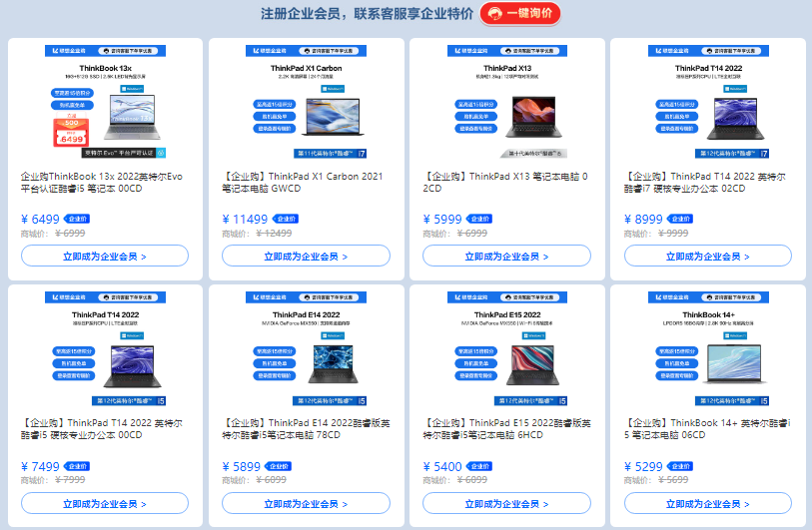This screenshot has height=530, width=812.
Task: Open title link ThinkPad X13 笔记本电脑 02CD
Action: coord(505,183)
